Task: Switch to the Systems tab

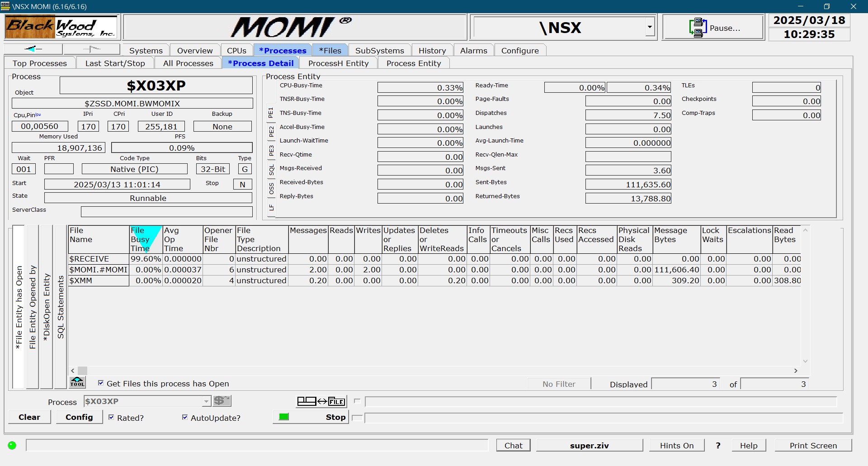Action: pos(146,50)
